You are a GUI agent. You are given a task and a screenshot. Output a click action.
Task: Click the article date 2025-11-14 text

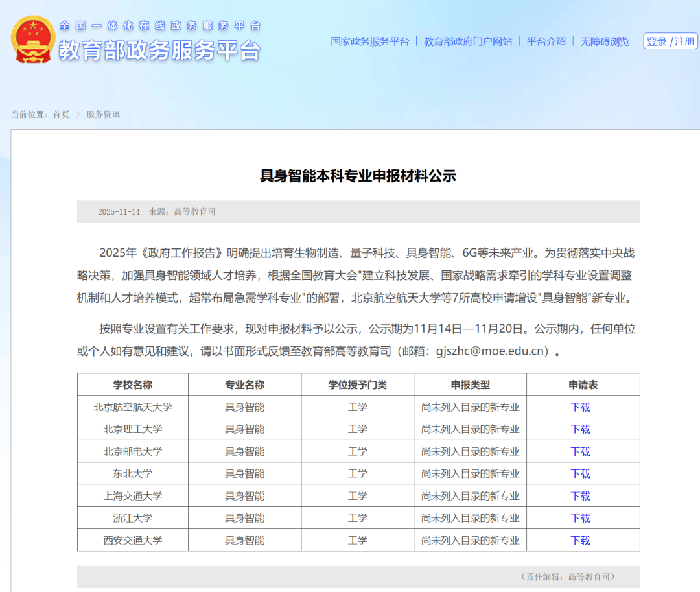coord(118,211)
